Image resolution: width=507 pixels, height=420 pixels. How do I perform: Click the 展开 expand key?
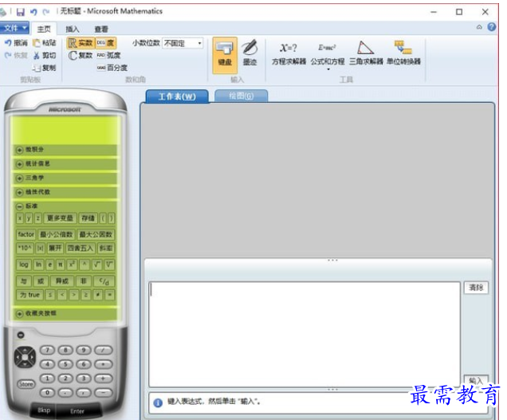(x=55, y=249)
